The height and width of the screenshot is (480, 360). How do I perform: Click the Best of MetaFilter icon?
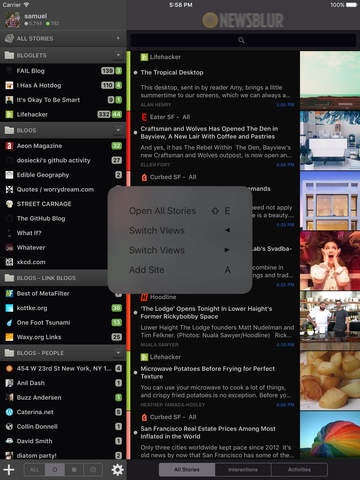click(x=9, y=293)
